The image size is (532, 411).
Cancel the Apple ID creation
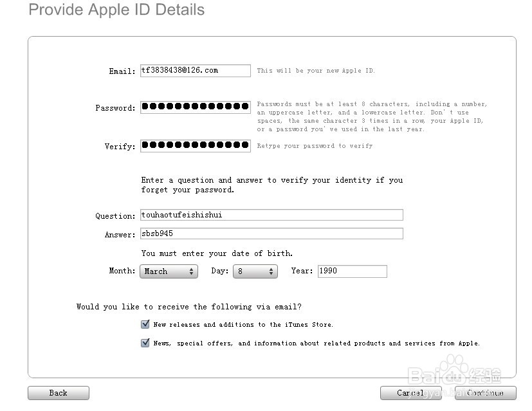[411, 393]
